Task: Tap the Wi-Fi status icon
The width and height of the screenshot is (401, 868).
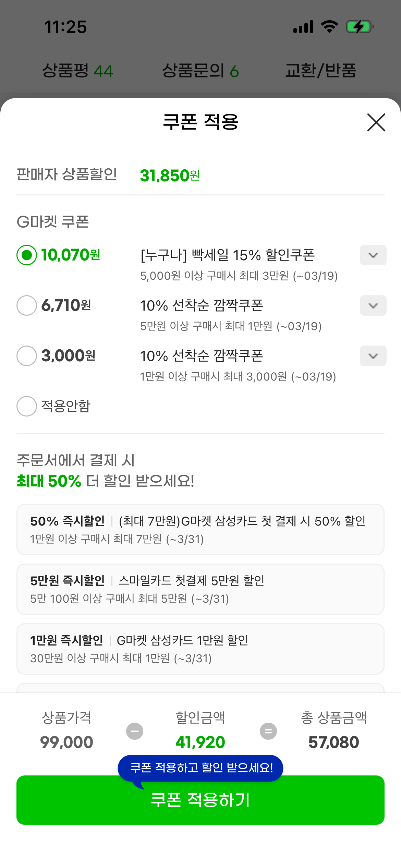Action: pos(329,27)
